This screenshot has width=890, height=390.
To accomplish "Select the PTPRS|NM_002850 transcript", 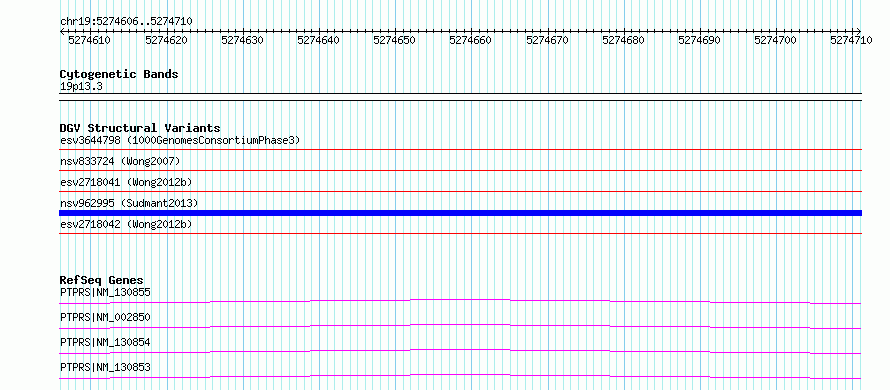I will [105, 317].
